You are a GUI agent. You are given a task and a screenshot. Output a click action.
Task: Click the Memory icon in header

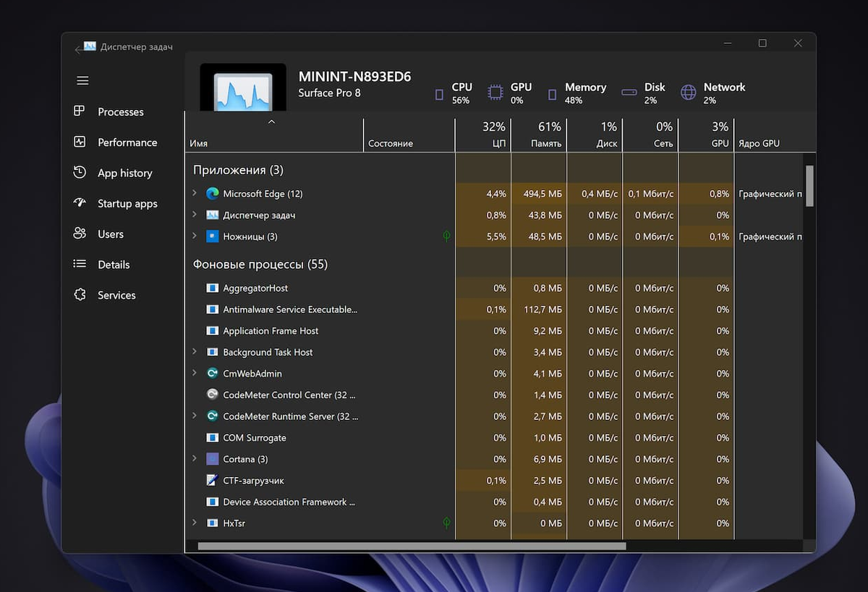(x=552, y=94)
